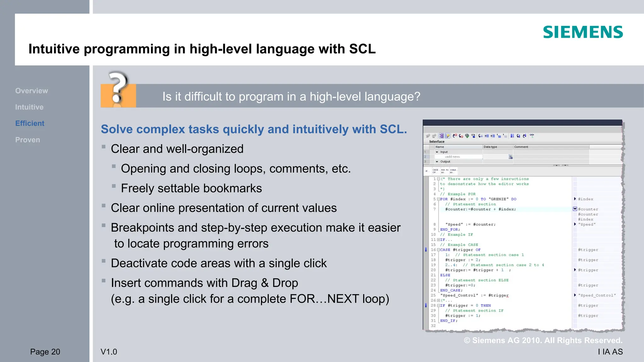Click the Siemens logo
This screenshot has width=644, height=362.
(583, 32)
